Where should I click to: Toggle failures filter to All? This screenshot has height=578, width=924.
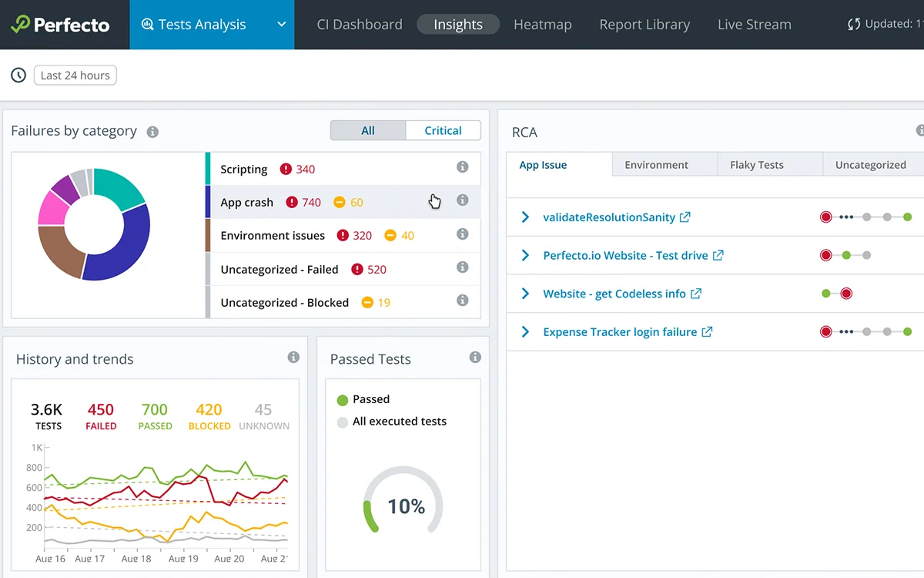[368, 130]
